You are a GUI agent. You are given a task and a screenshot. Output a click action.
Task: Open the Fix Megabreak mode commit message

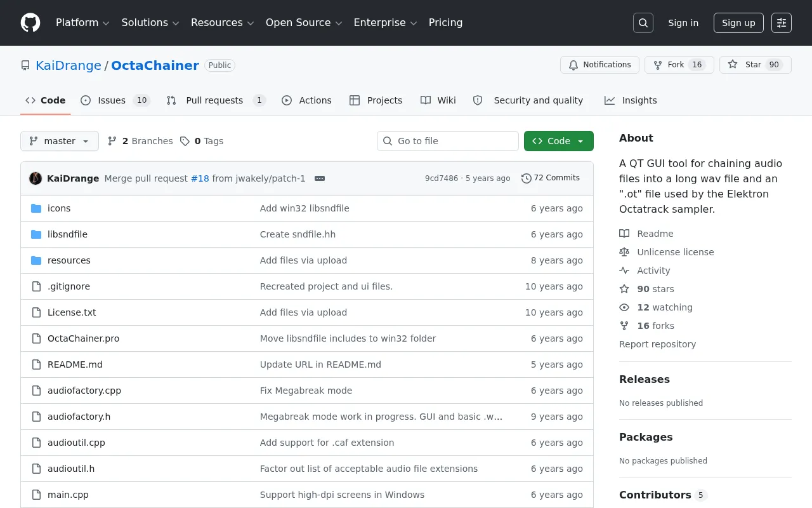click(x=306, y=391)
